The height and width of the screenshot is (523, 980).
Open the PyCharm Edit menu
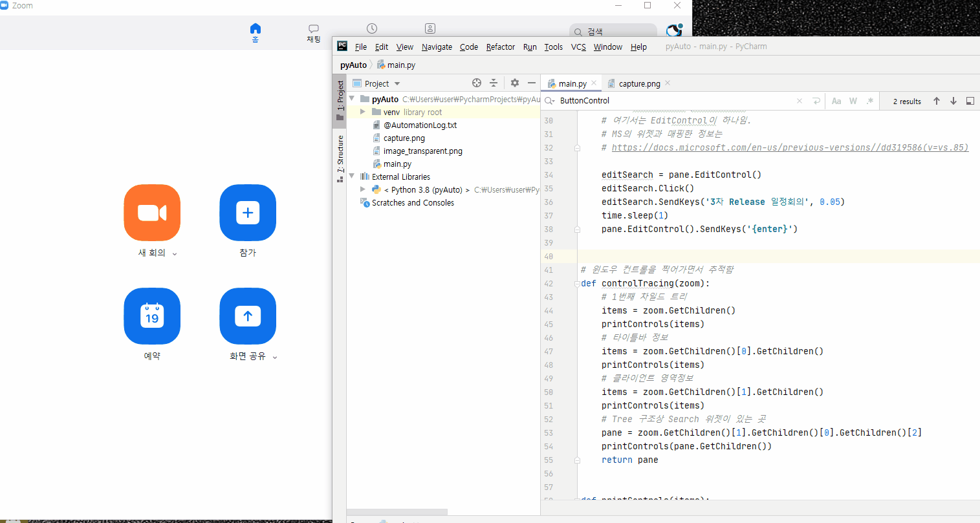(x=382, y=47)
